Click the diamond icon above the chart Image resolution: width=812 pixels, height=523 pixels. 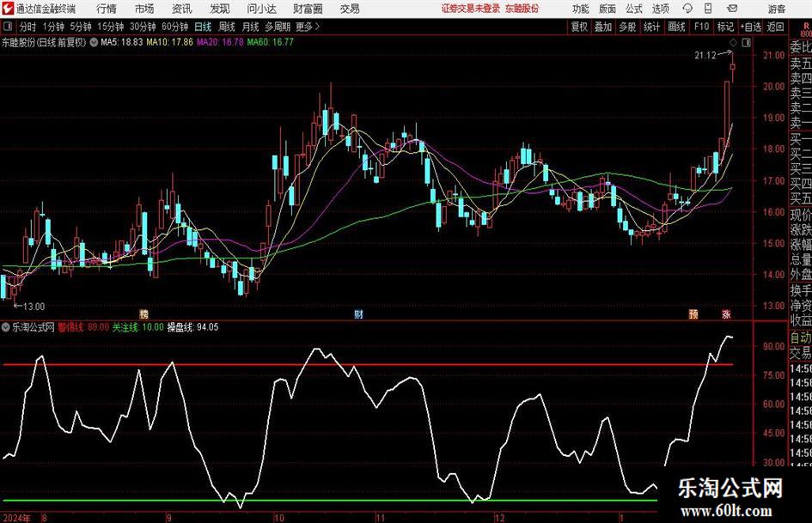pos(733,42)
